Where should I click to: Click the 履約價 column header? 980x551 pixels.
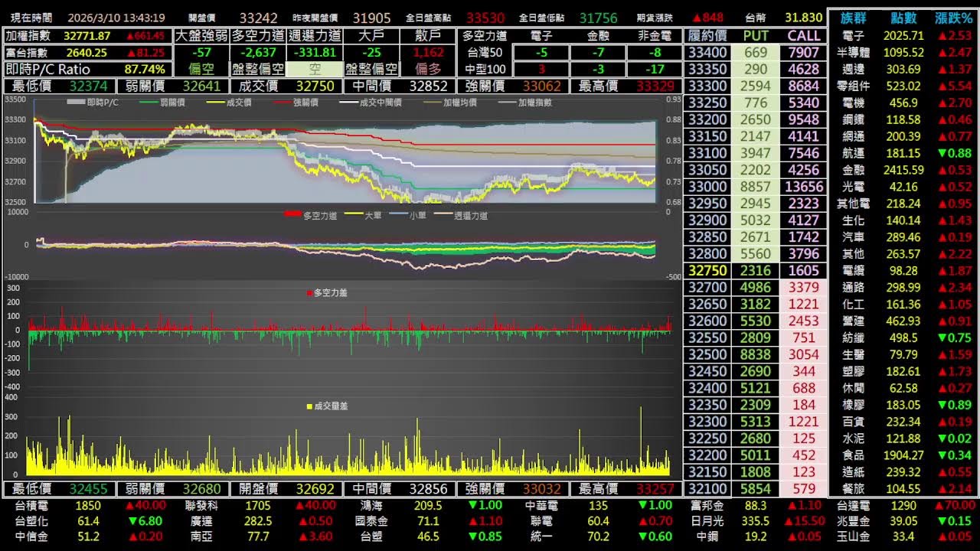707,35
